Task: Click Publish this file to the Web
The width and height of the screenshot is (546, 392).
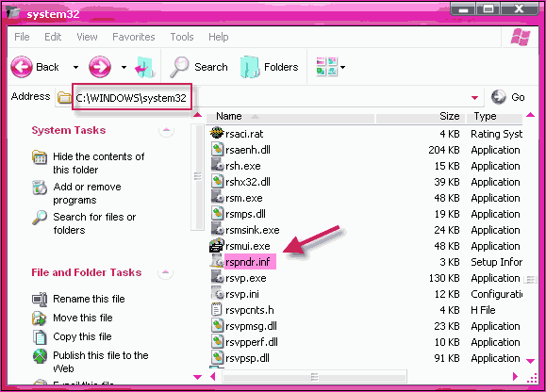Action: tap(101, 362)
